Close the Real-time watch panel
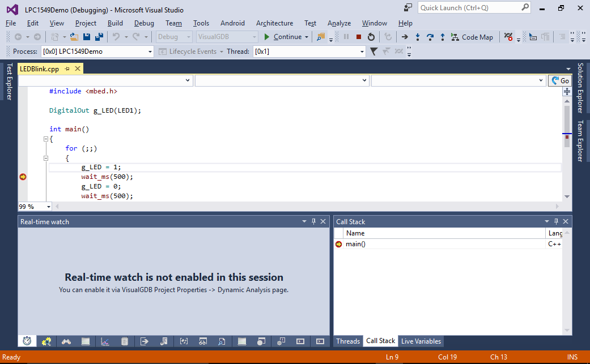This screenshot has height=364, width=590. pyautogui.click(x=323, y=222)
